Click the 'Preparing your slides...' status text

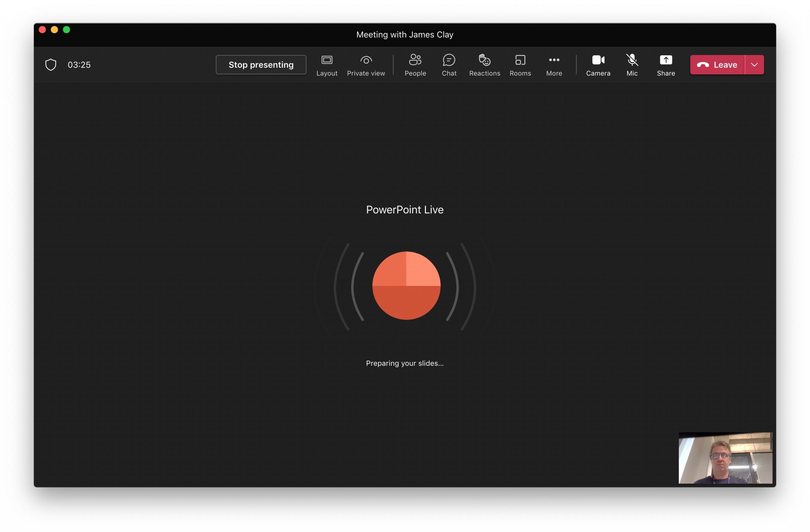coord(405,363)
